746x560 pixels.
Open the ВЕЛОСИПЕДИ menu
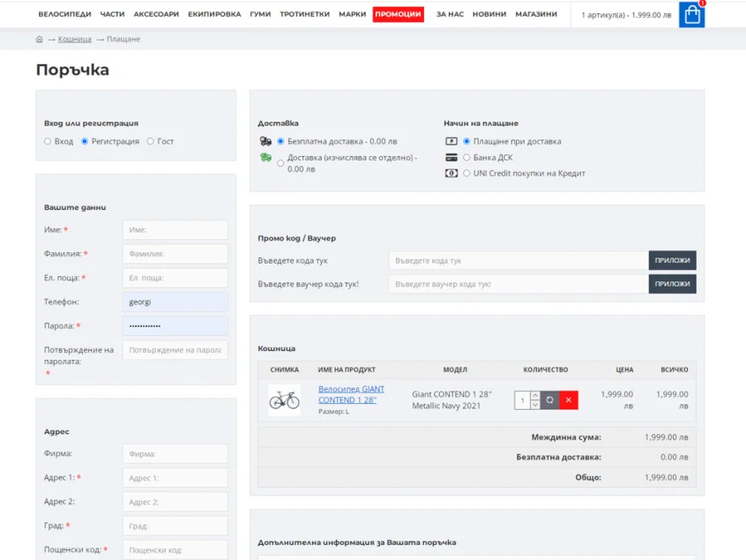(64, 14)
